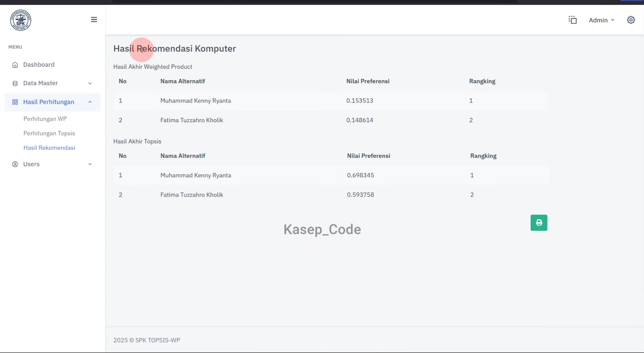Select the Hasil Perhitungan menu
This screenshot has width=644, height=353.
[49, 102]
